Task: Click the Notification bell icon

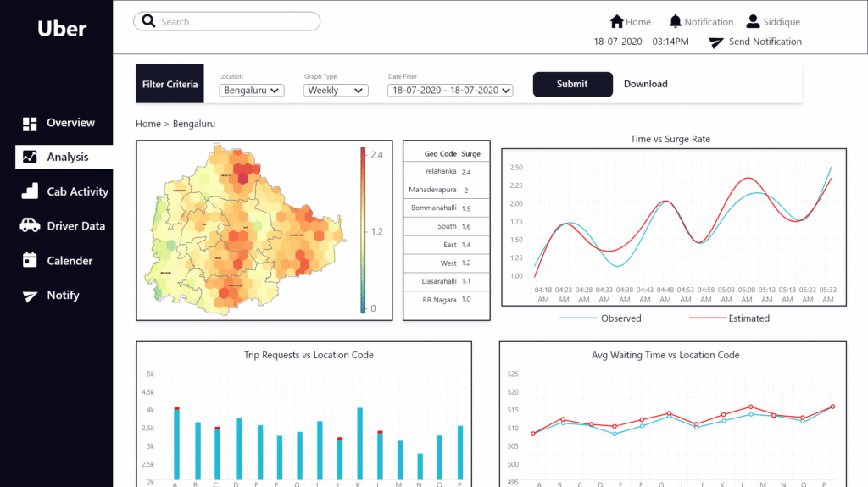Action: click(x=675, y=22)
